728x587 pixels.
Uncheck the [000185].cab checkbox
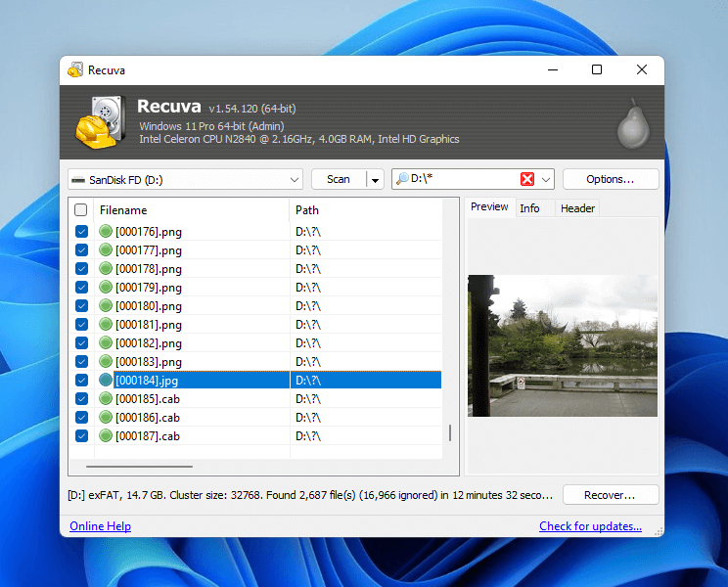(x=82, y=398)
